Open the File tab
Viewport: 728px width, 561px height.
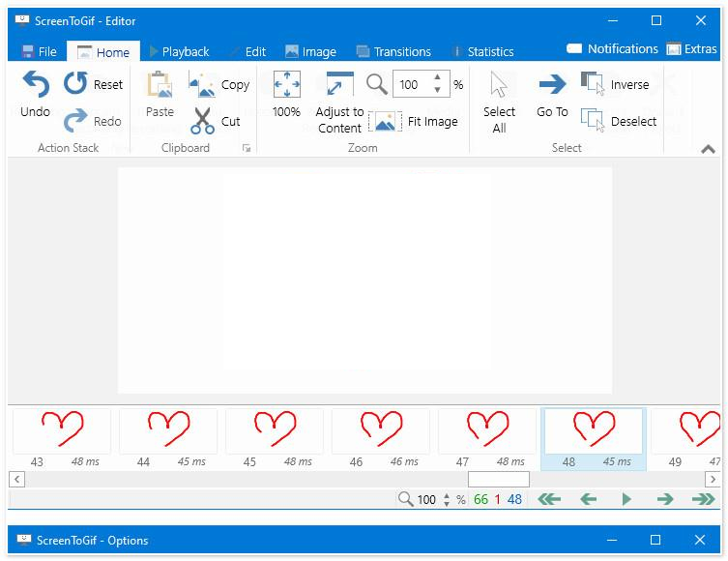click(x=39, y=51)
